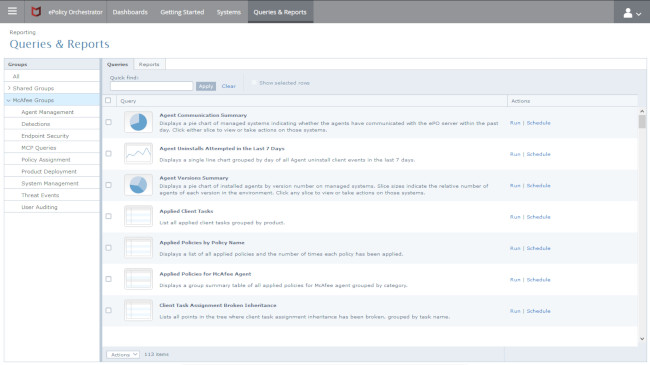Click pie chart icon for Agent Communication Summary
650x365 pixels.
(138, 122)
